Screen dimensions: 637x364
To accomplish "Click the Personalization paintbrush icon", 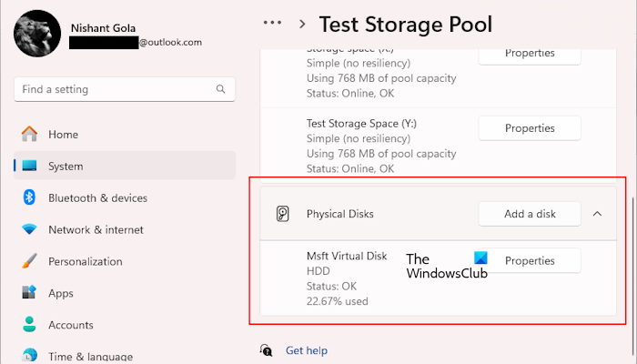I will tap(29, 262).
